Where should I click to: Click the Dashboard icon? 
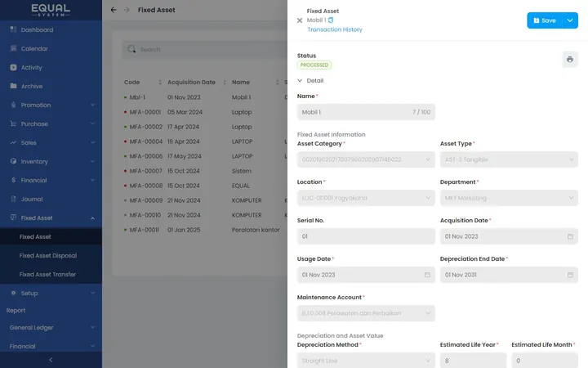[x=13, y=29]
